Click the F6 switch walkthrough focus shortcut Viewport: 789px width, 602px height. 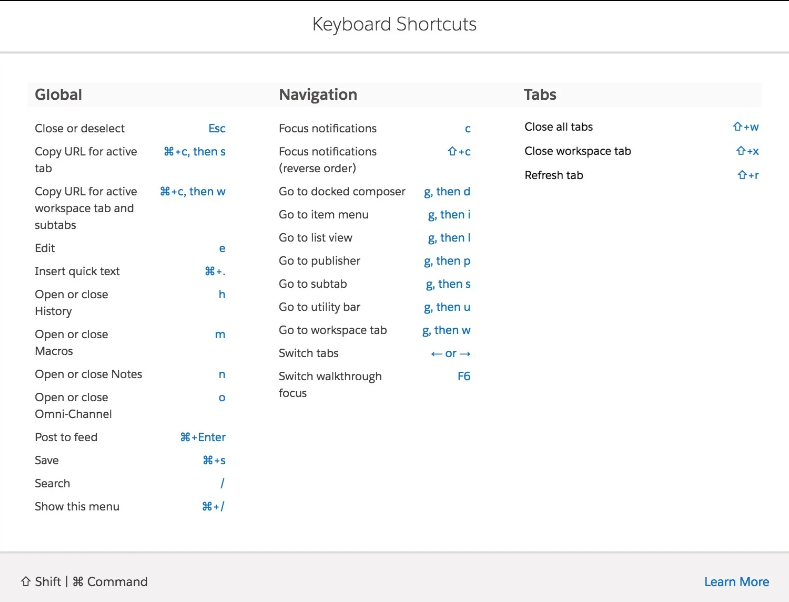click(x=463, y=377)
